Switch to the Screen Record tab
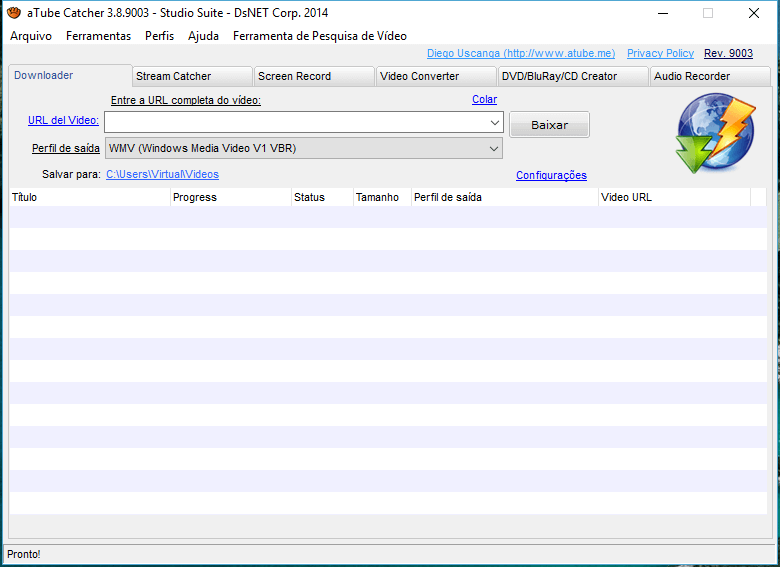780x567 pixels. tap(314, 76)
